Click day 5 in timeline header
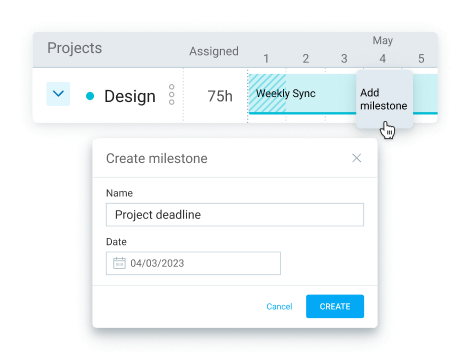 (x=421, y=59)
